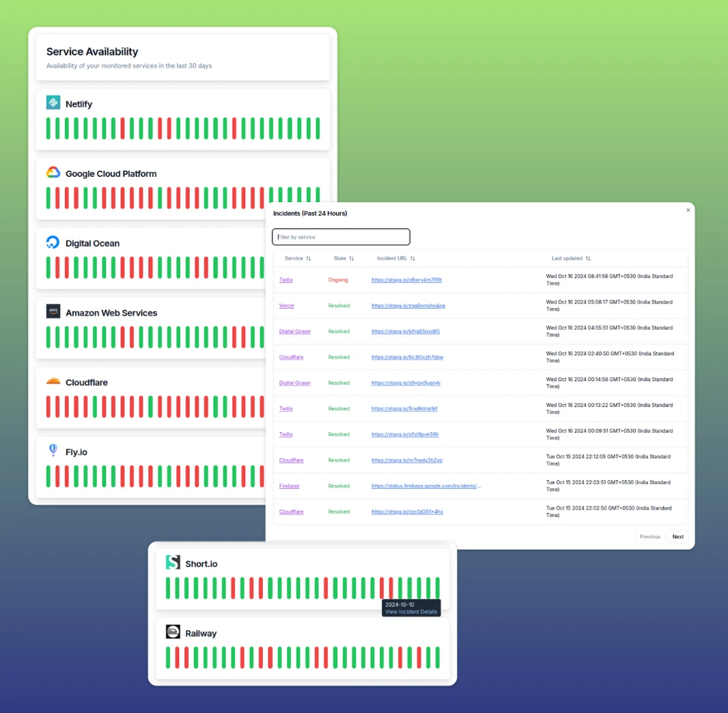Open the Twilio link updated at 00:13:22
The height and width of the screenshot is (713, 728).
pyautogui.click(x=286, y=409)
